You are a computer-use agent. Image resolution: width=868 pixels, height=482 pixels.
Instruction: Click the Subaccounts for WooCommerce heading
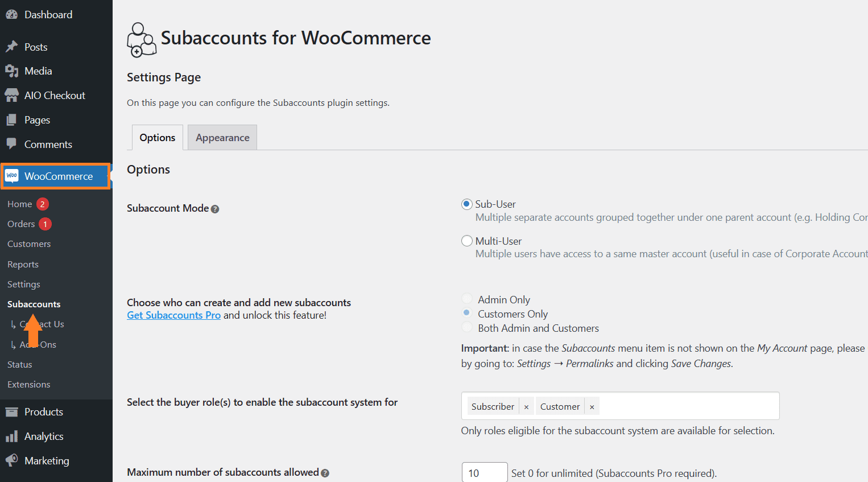[x=296, y=38]
